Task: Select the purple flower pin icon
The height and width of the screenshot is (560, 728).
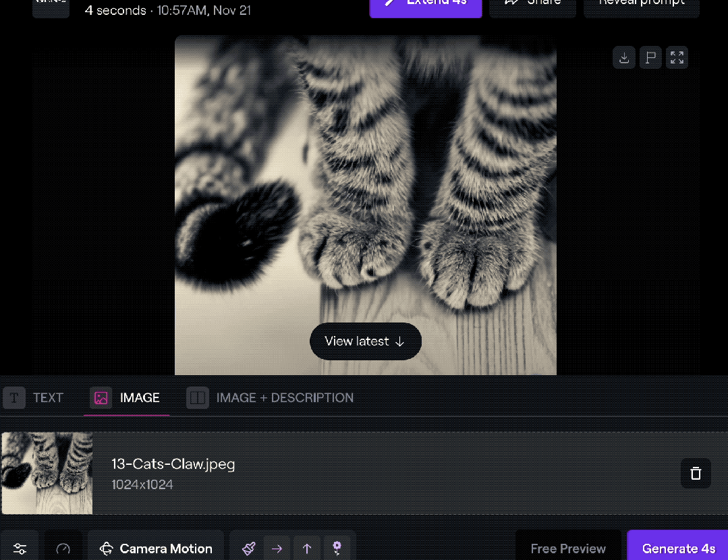Action: [x=337, y=549]
